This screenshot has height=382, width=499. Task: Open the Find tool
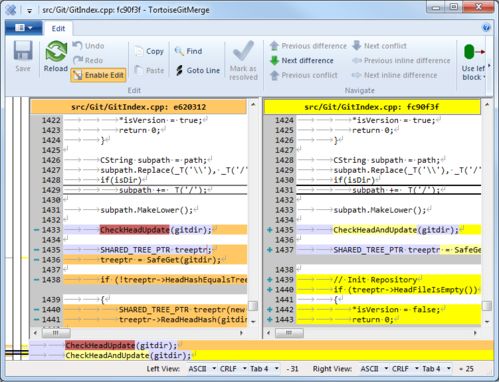(x=189, y=51)
